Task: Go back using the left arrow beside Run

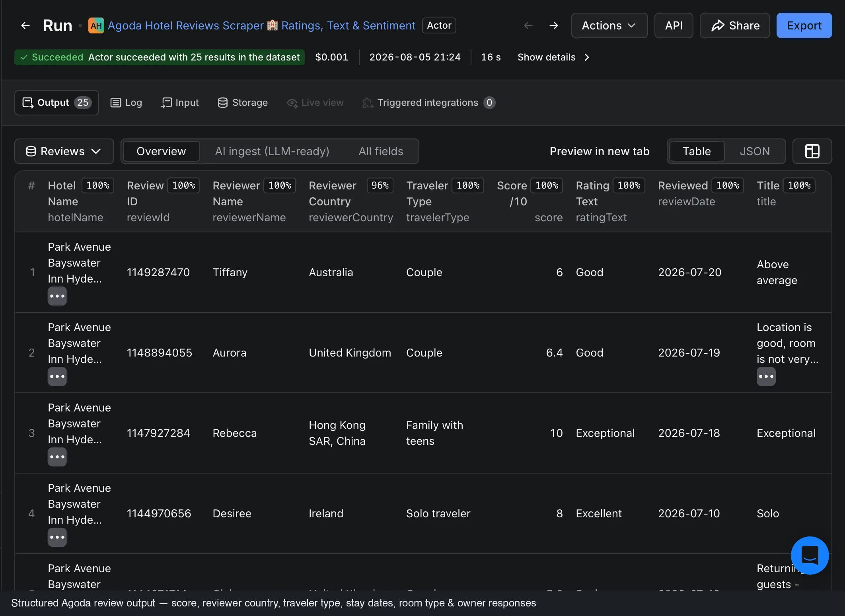Action: coord(25,25)
